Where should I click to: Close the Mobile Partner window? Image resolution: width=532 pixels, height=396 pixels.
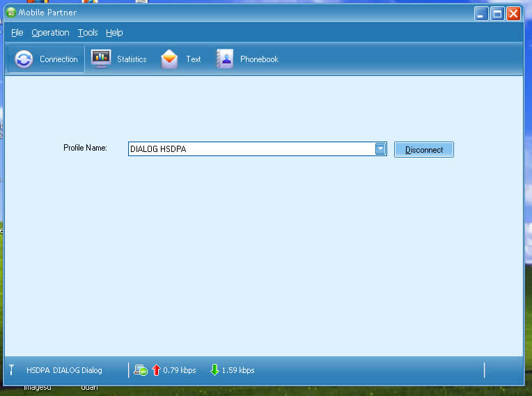pyautogui.click(x=514, y=14)
